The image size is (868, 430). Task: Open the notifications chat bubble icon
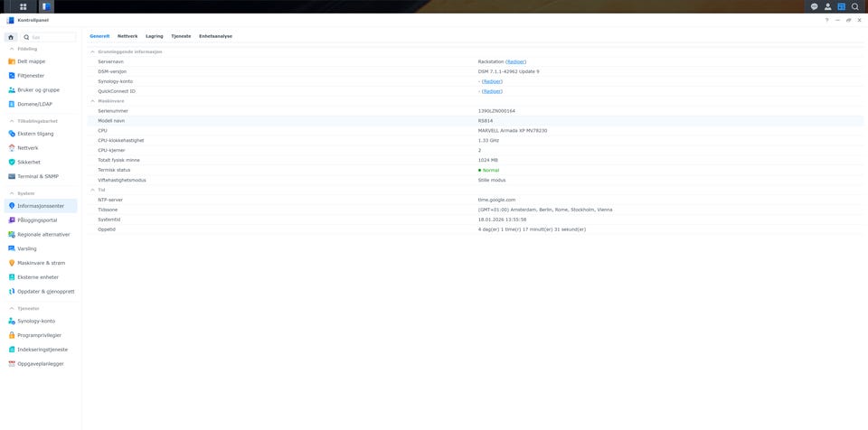[x=815, y=6]
